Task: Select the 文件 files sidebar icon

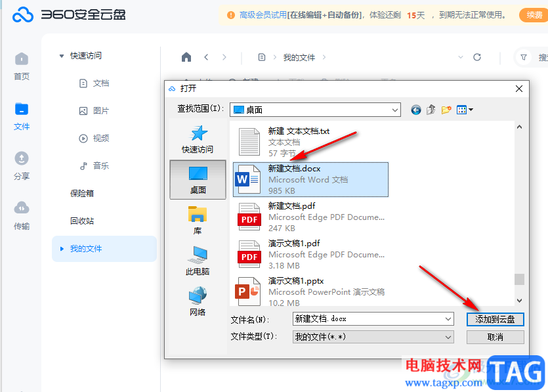Action: (22, 116)
